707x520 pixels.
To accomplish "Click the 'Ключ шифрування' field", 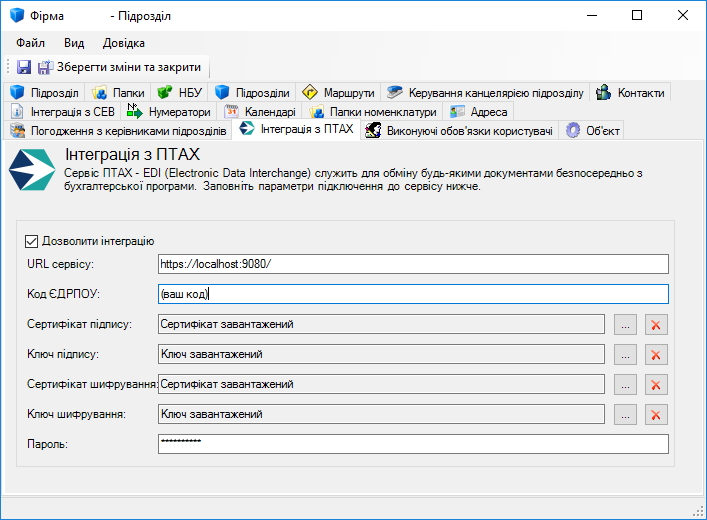I will [381, 414].
